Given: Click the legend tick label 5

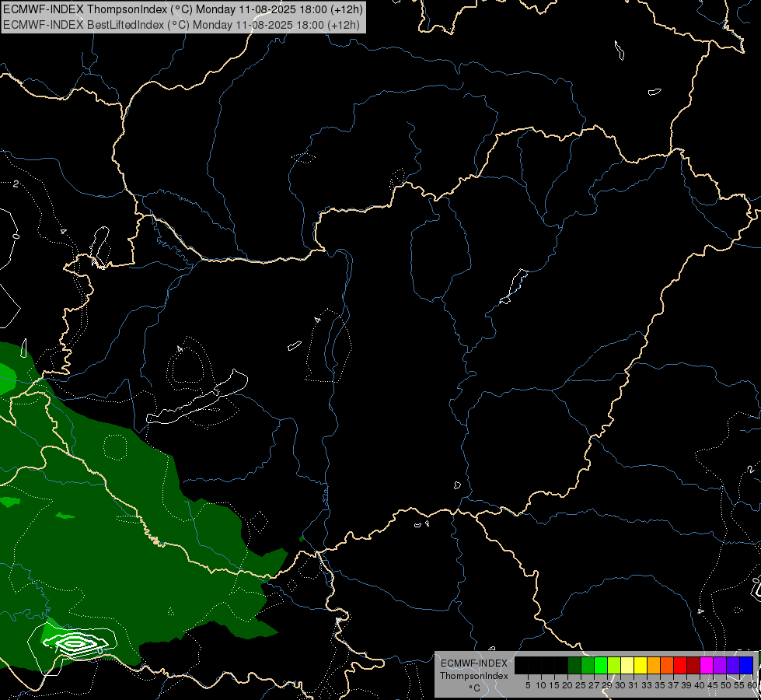Looking at the screenshot, I should [528, 685].
